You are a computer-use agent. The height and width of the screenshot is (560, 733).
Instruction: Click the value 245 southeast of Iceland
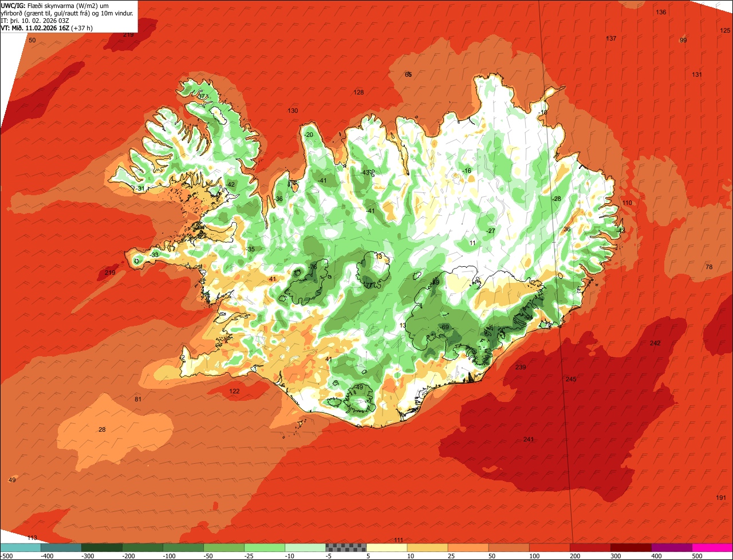click(x=571, y=379)
